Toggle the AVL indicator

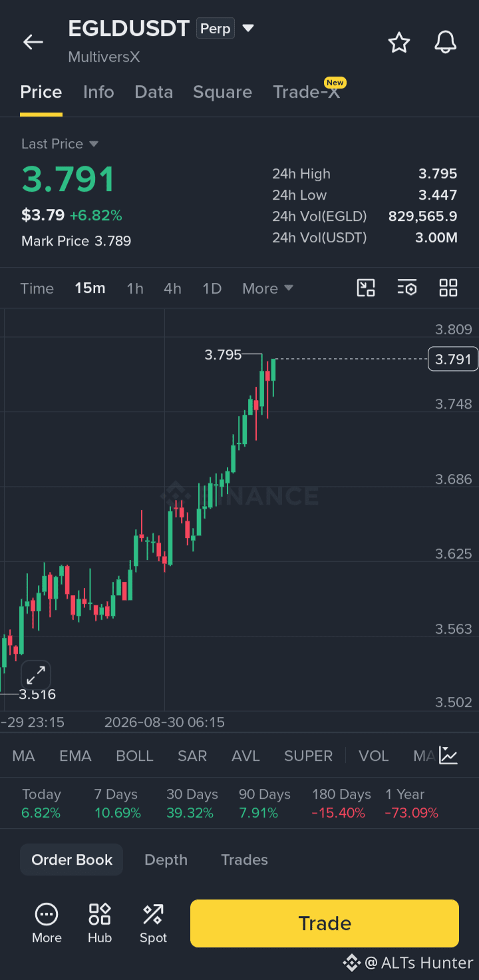pos(245,756)
